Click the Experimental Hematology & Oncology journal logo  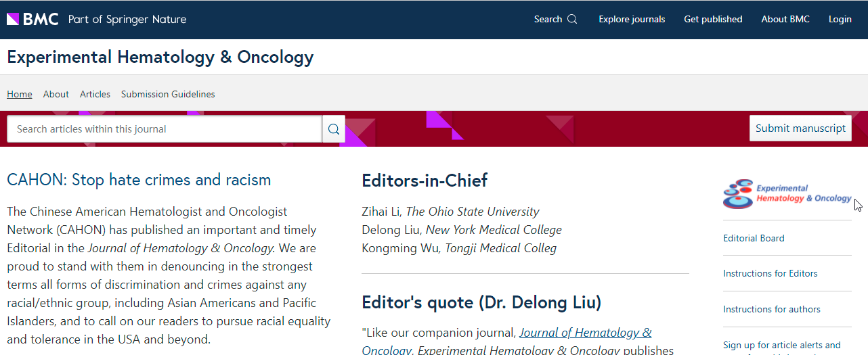787,194
